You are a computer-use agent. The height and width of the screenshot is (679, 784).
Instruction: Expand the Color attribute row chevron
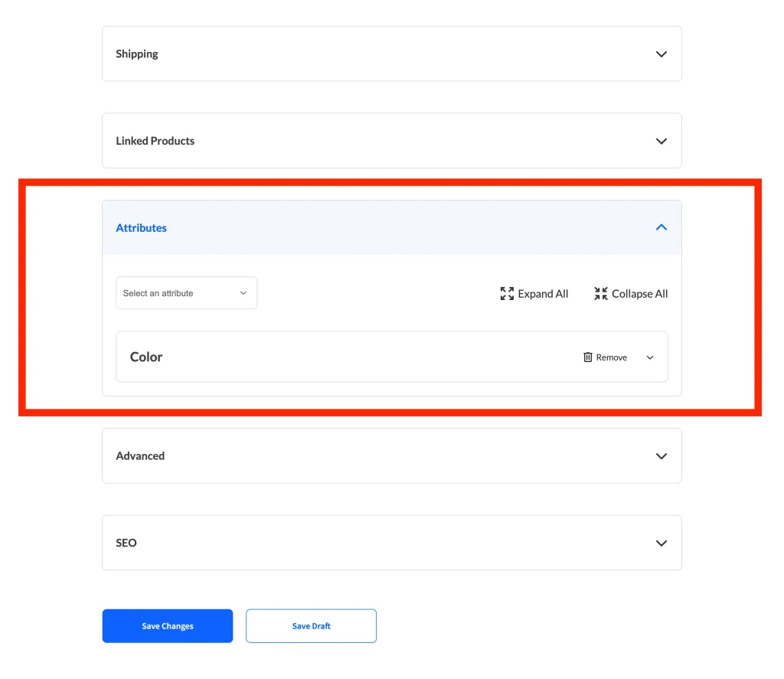point(650,357)
